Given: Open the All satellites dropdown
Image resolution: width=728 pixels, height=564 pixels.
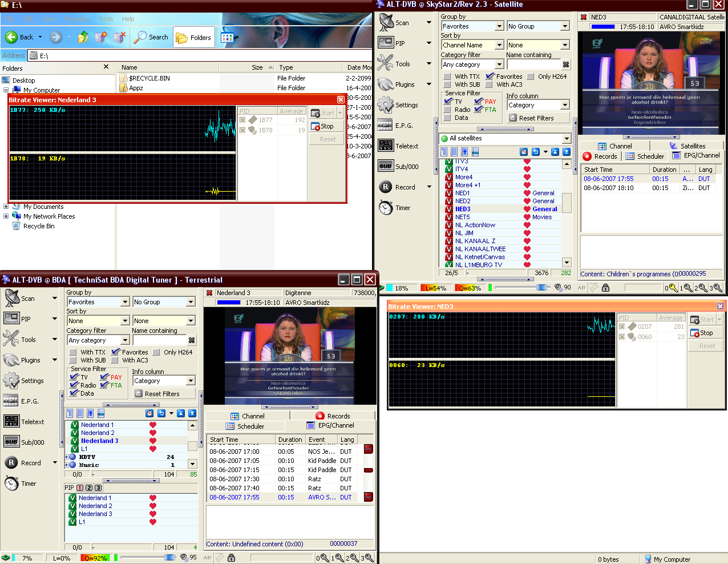Looking at the screenshot, I should coord(566,138).
